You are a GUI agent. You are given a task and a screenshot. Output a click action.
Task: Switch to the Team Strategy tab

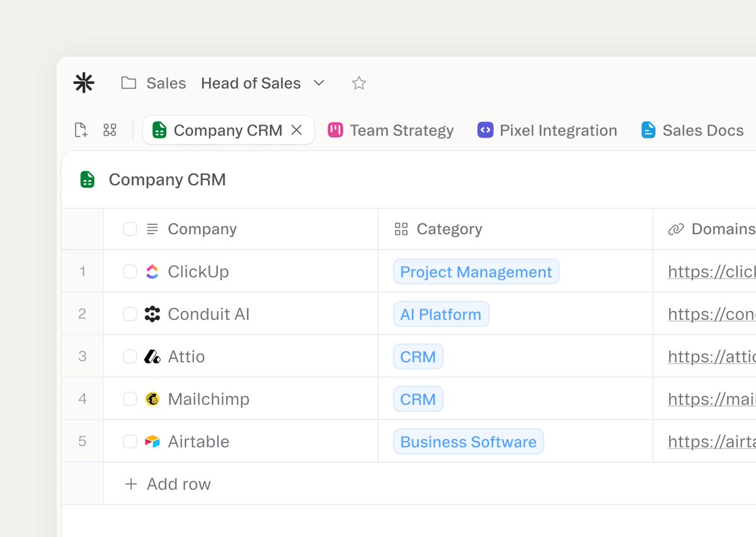click(x=391, y=130)
